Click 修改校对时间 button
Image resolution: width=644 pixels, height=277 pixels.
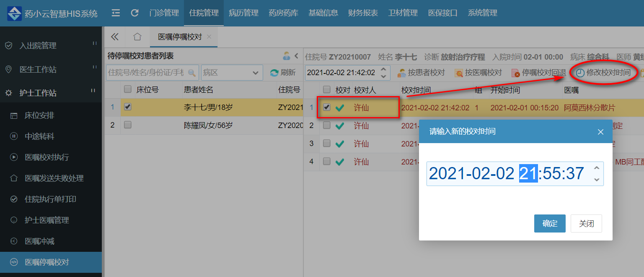coord(603,73)
